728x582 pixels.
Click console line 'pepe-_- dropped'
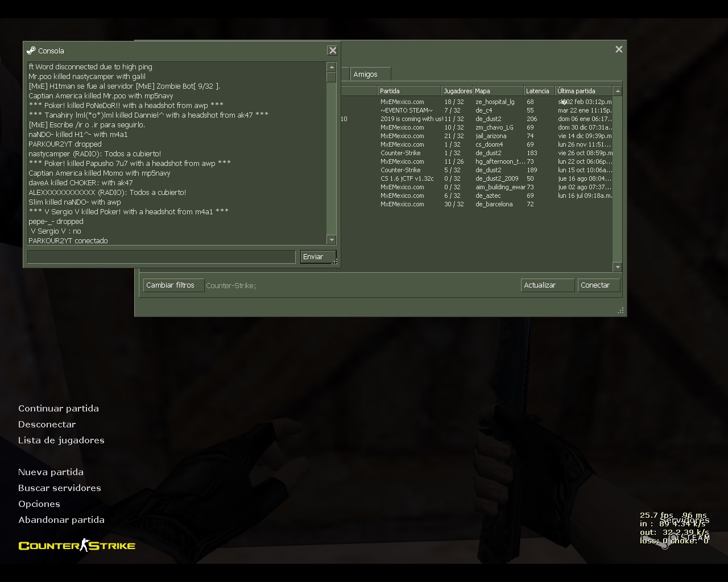tap(56, 221)
